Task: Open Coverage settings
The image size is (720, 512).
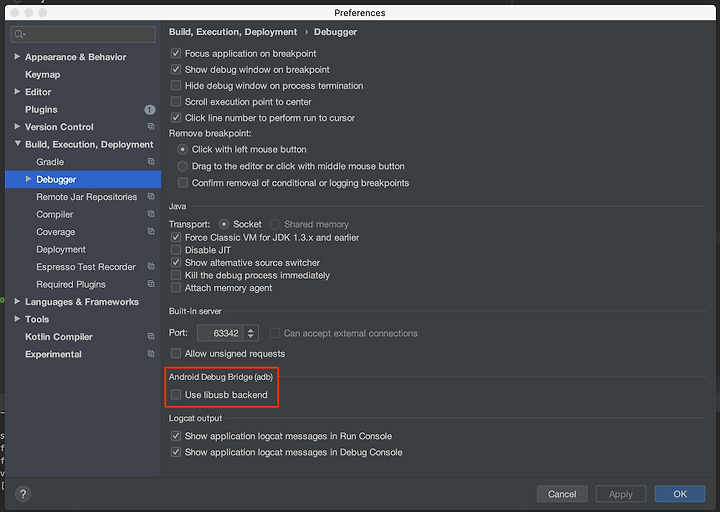Action: click(x=56, y=231)
